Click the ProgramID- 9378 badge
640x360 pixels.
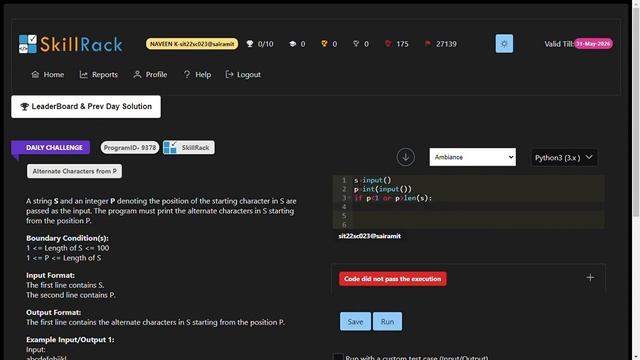pos(130,147)
